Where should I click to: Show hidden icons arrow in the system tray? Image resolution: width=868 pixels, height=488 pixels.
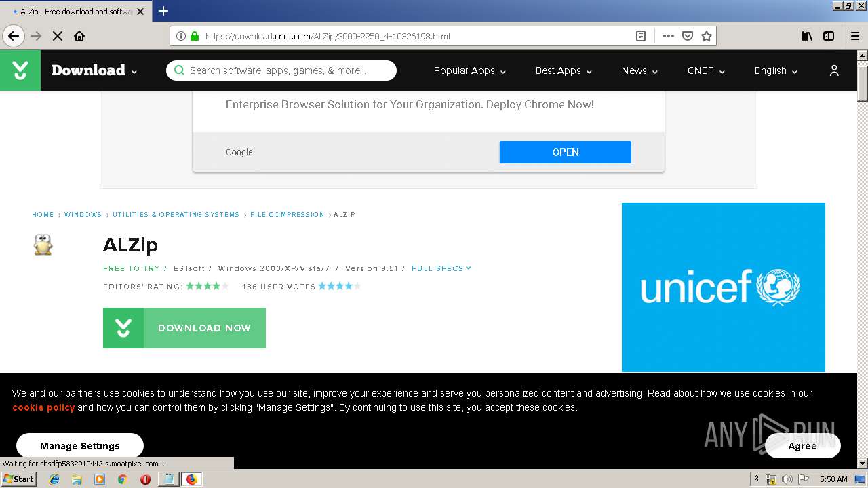click(x=756, y=479)
